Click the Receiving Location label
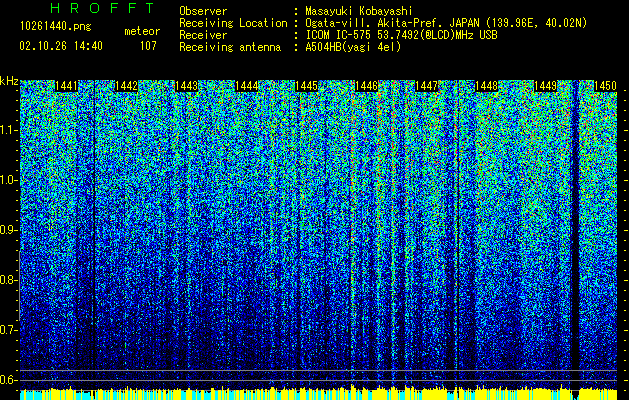This screenshot has height=400, width=629. 233,23
